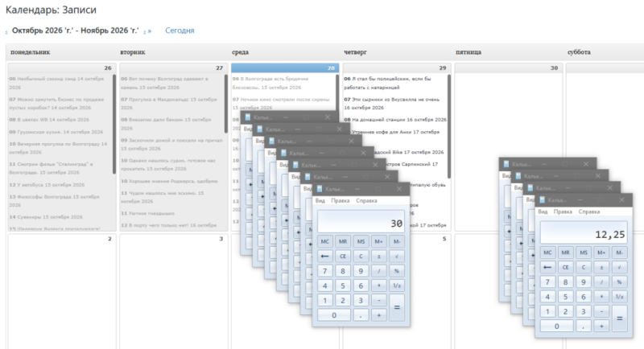Open entry 'На домашней станции 16 октября 2026'
Viewport: 644px width, 349px height.
tap(395, 120)
